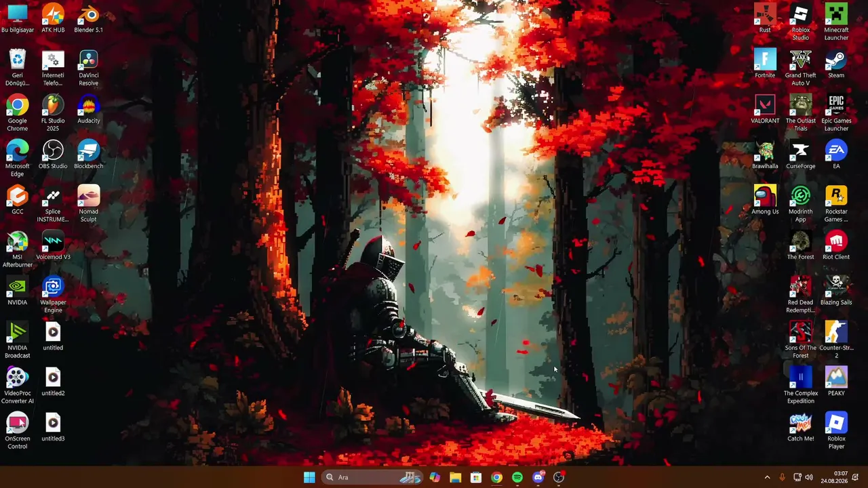Select the Brawlhalla desktop icon
This screenshot has height=488, width=868.
coord(765,155)
